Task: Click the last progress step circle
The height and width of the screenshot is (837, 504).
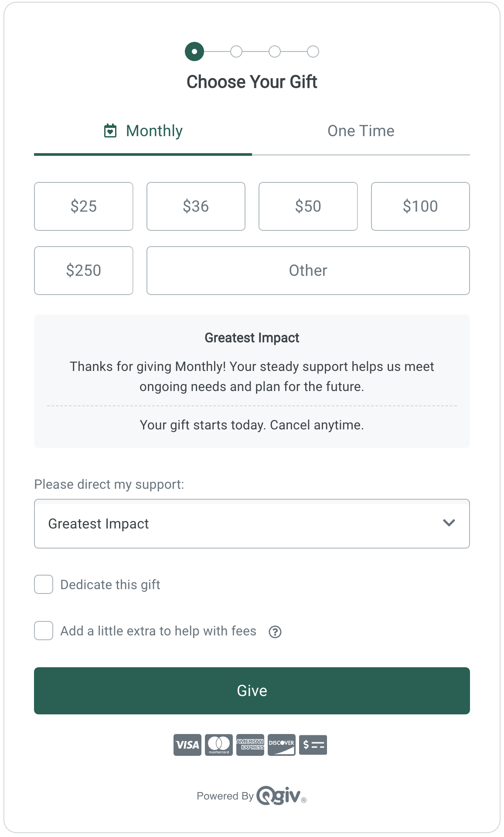Action: click(313, 51)
